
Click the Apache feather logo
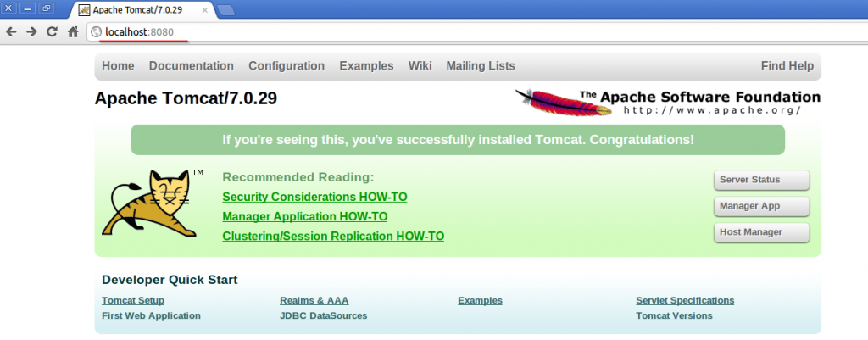[563, 103]
